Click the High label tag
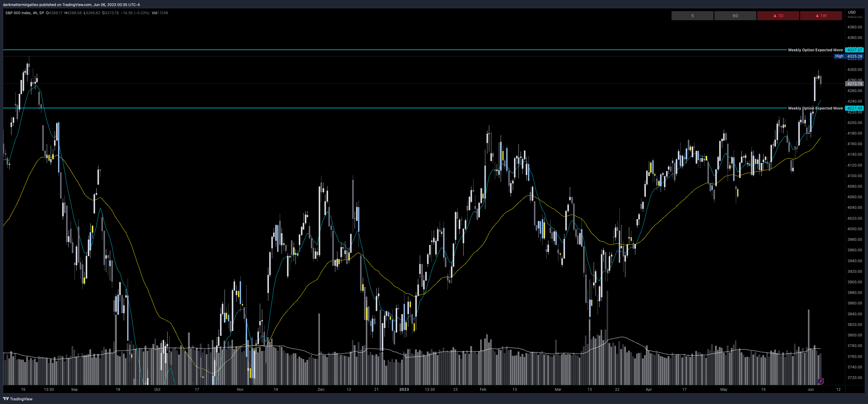Screen dimensions: 868x404 click(x=839, y=56)
